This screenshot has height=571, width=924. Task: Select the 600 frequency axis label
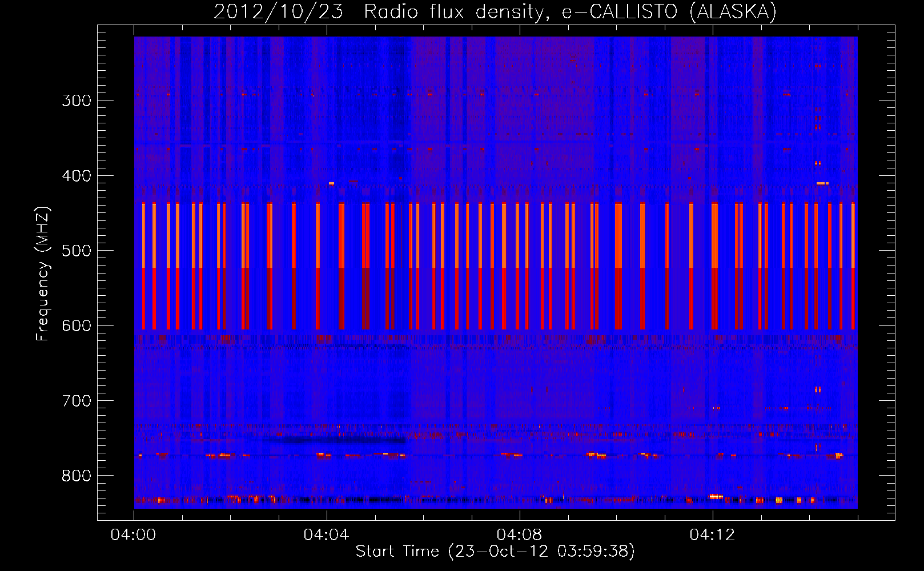coord(77,326)
